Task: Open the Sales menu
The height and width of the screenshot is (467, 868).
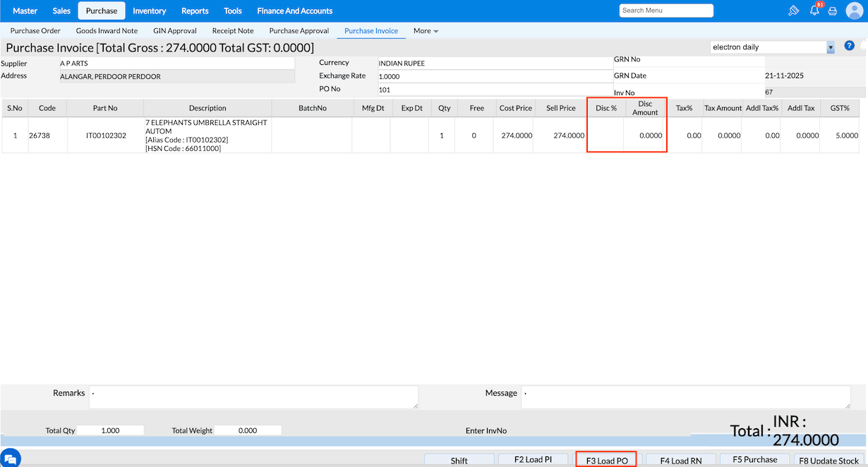Action: coord(62,11)
